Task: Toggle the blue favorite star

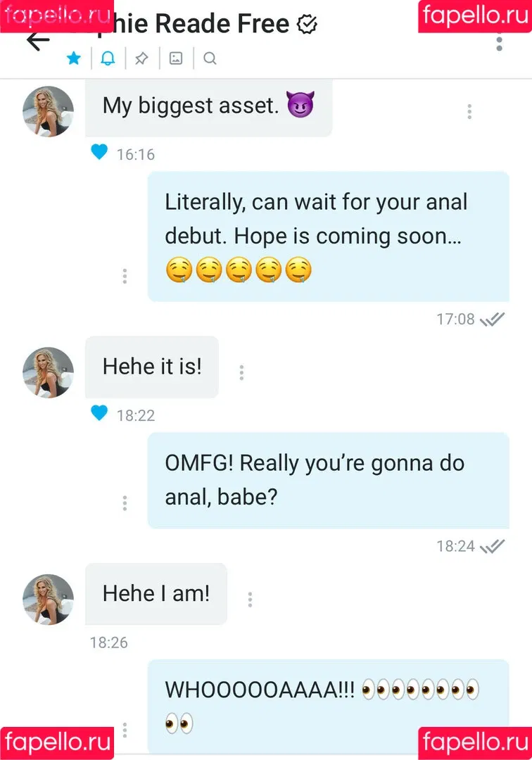Action: click(73, 58)
